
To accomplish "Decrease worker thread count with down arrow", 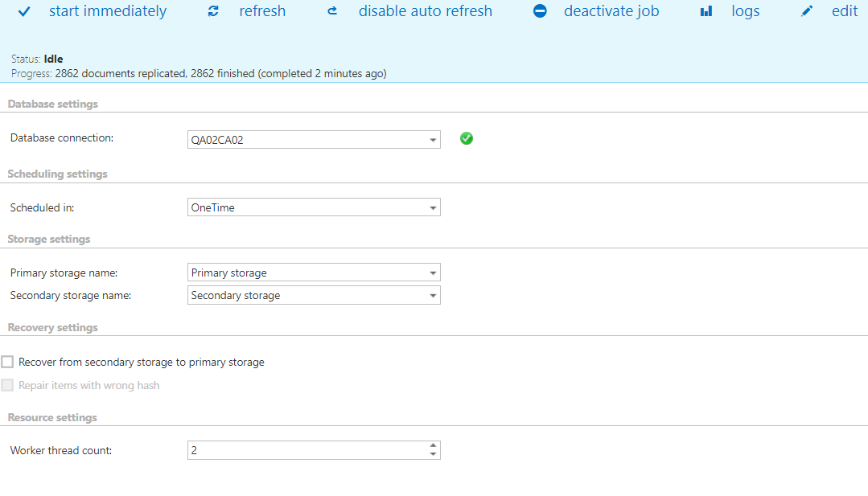I will 433,454.
